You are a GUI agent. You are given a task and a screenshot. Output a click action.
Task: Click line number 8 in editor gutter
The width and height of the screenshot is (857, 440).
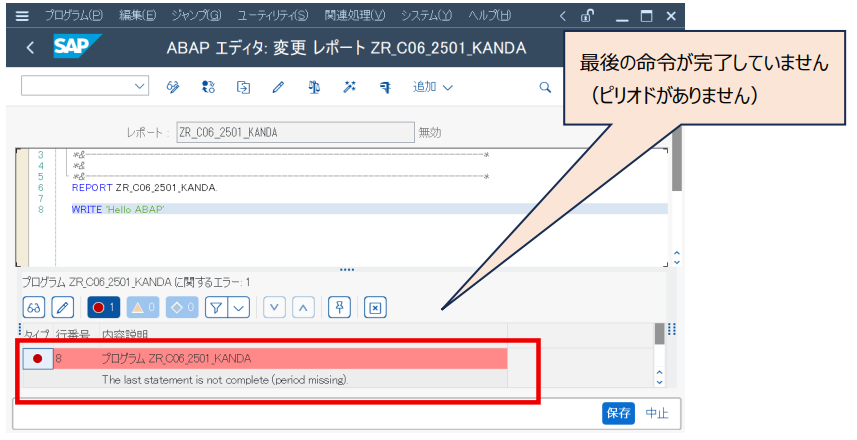tap(41, 209)
